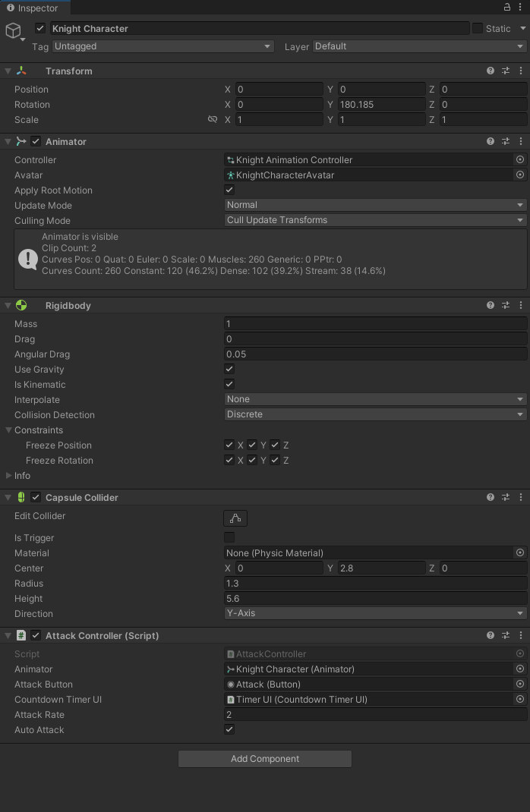The image size is (530, 812).
Task: Click the Transform component help icon
Action: tap(491, 71)
